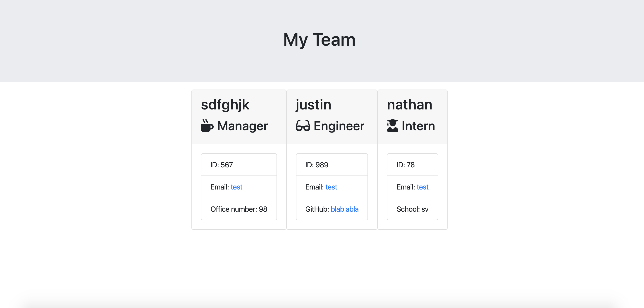Click the Manager label next to the cup icon

pyautogui.click(x=243, y=126)
